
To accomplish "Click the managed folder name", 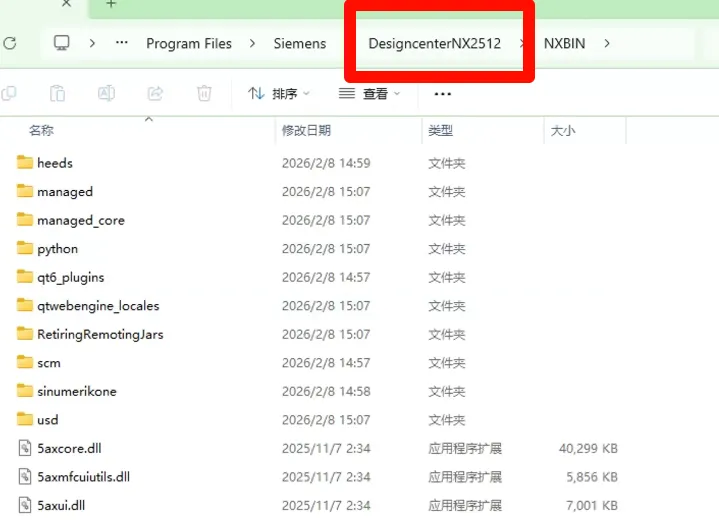I will (65, 192).
